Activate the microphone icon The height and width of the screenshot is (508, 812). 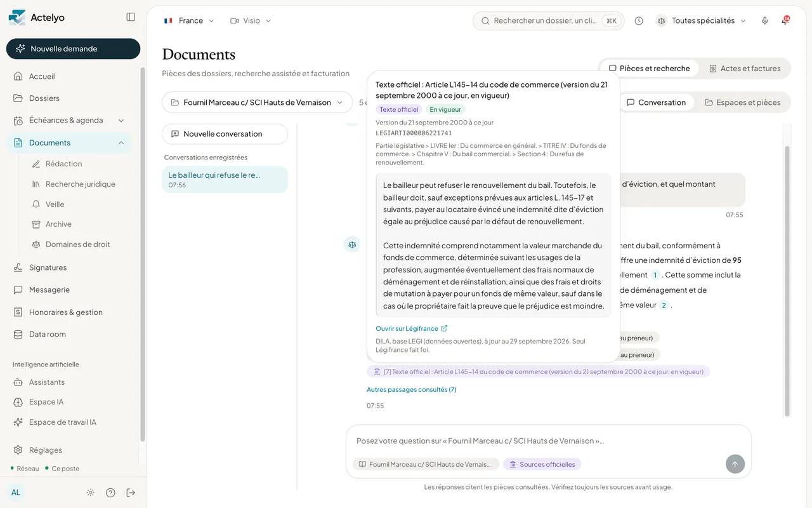[765, 21]
